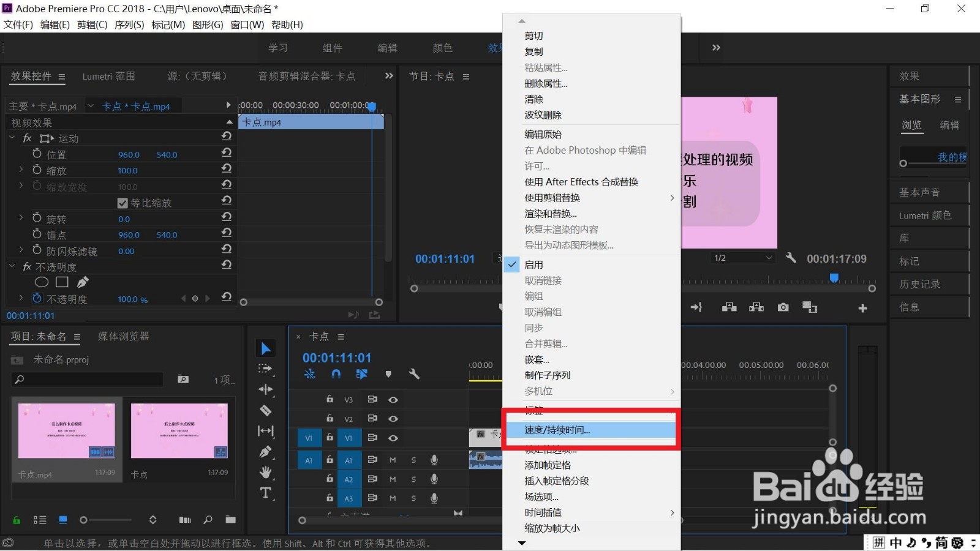The width and height of the screenshot is (980, 551).
Task: Solo track A2
Action: click(x=413, y=479)
